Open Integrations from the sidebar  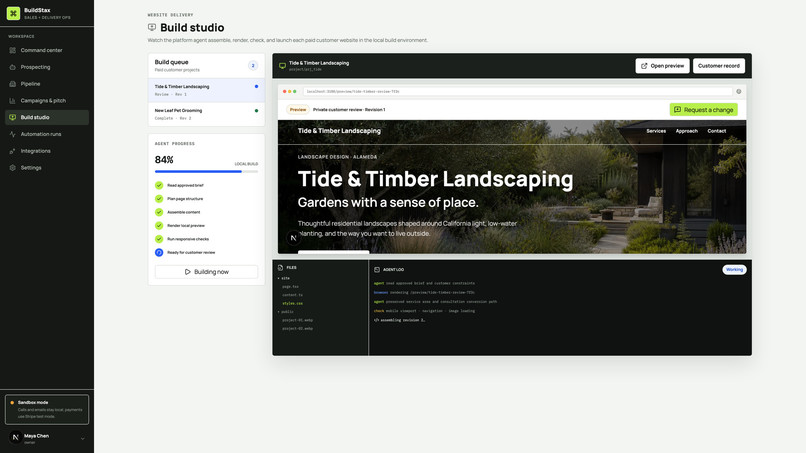(47, 151)
